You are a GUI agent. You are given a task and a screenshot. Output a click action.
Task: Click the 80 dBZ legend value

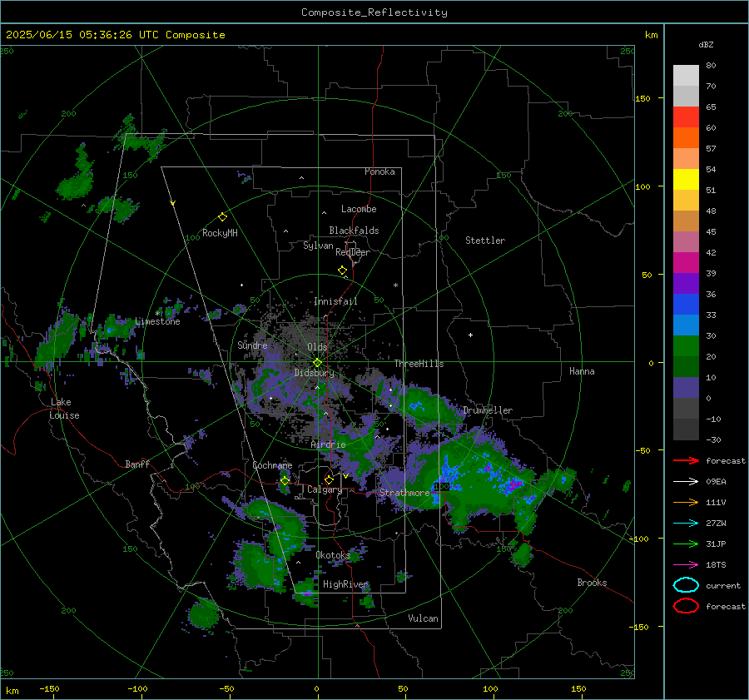711,66
